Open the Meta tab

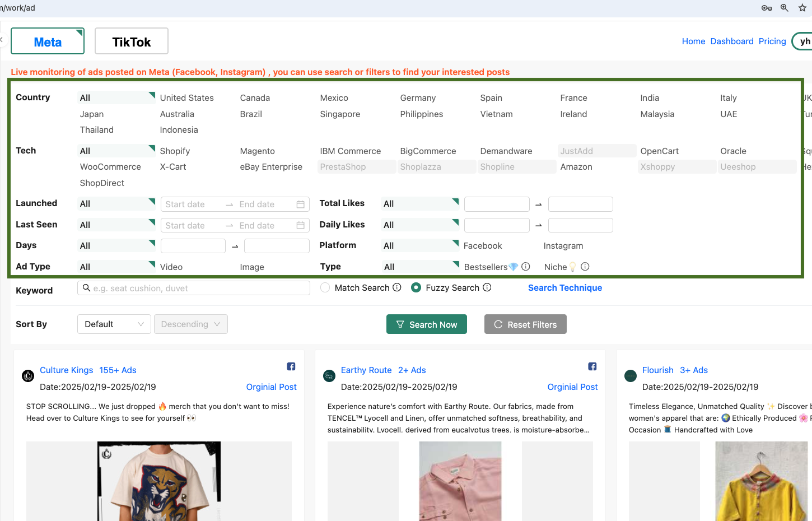pos(48,41)
